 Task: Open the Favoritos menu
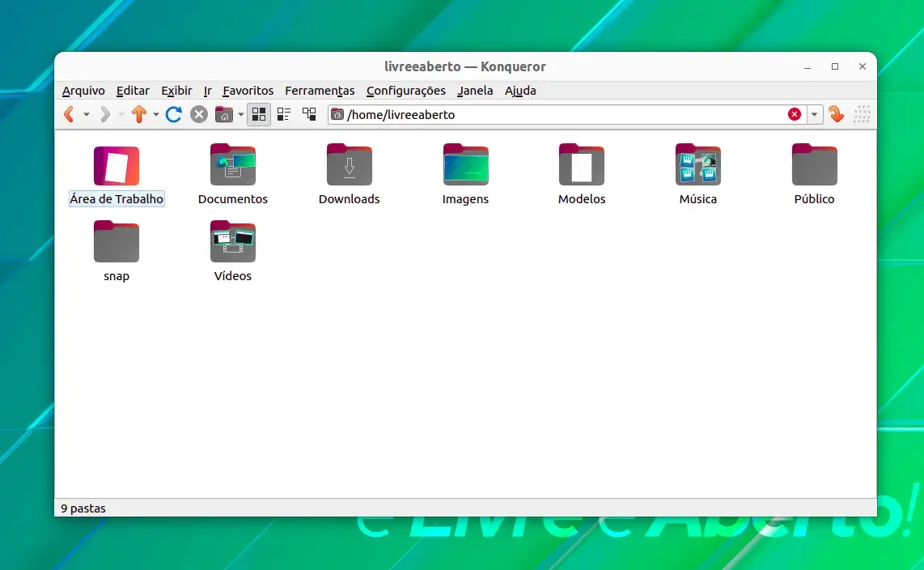click(x=248, y=91)
